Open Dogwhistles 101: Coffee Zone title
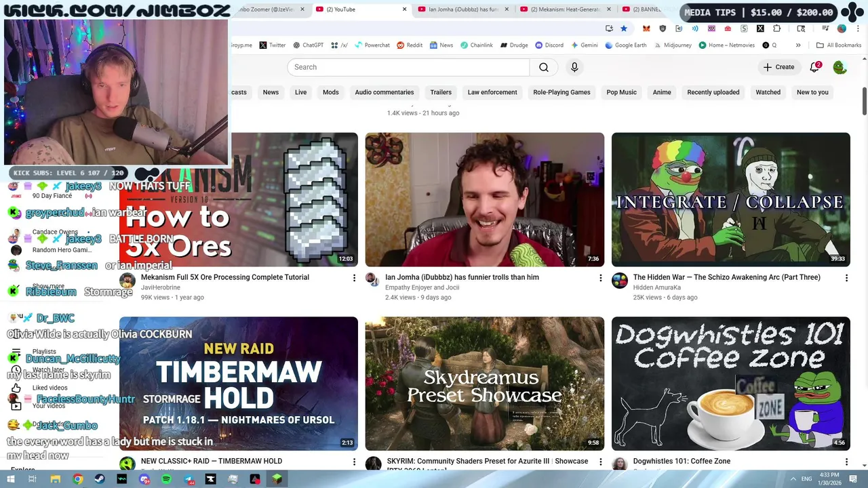 (x=682, y=461)
